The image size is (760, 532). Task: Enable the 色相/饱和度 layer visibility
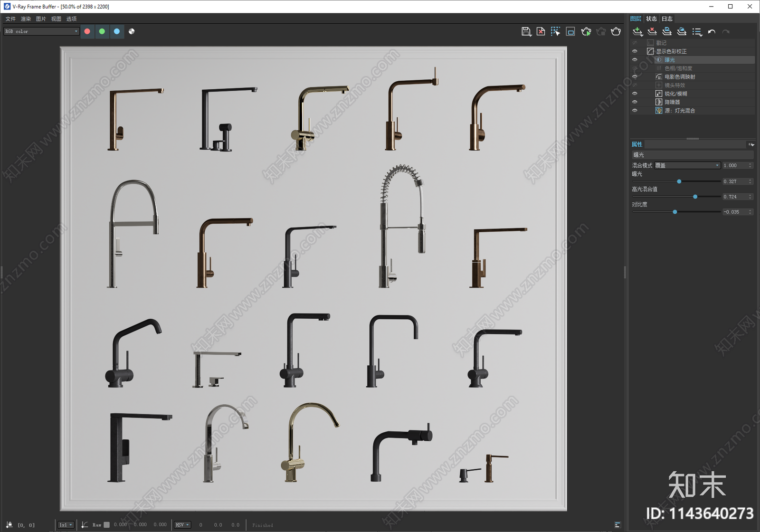pos(635,68)
